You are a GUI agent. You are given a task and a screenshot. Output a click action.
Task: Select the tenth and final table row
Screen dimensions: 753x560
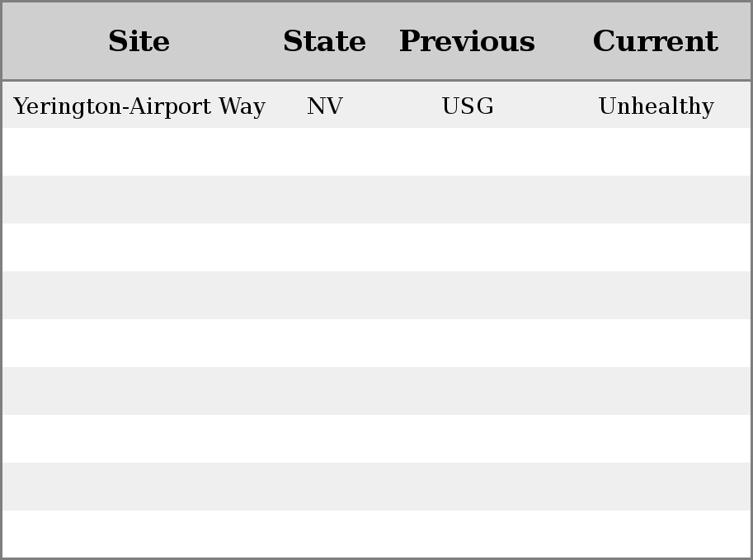[376, 534]
